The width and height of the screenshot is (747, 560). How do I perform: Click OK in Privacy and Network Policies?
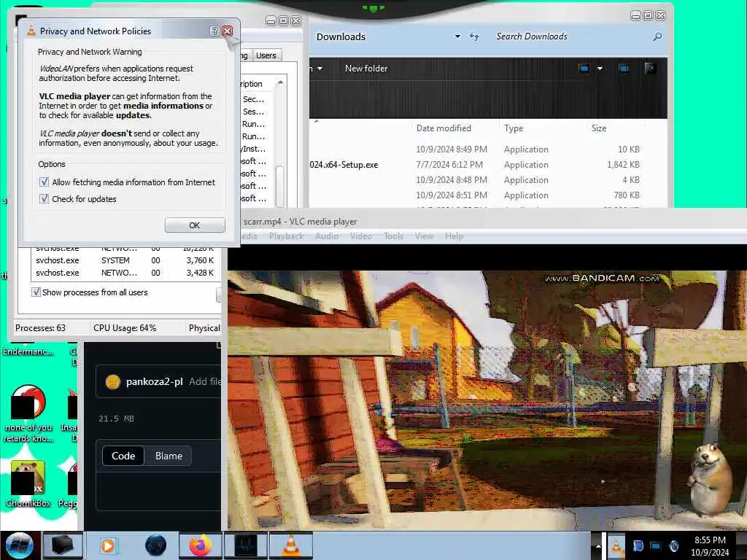pos(194,225)
